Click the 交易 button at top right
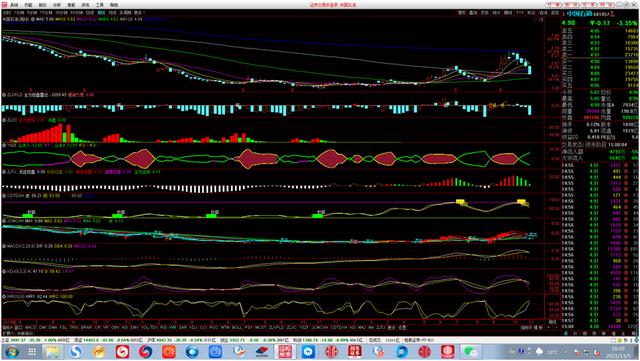Viewport: 640px width, 361px height. coord(588,4)
